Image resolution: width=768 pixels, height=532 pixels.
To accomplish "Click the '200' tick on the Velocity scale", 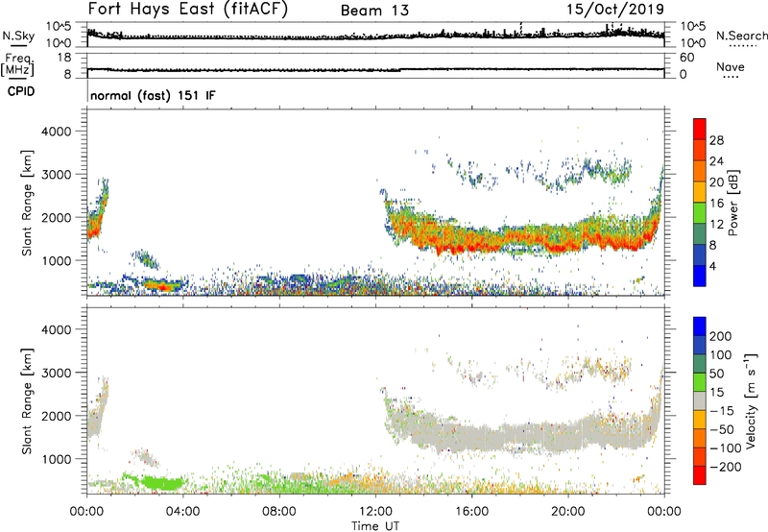I will [721, 336].
